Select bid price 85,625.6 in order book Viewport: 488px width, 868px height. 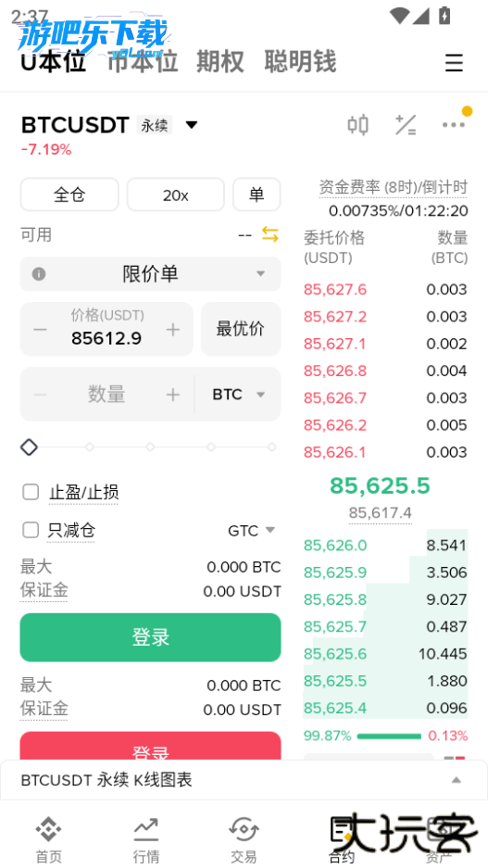click(335, 654)
